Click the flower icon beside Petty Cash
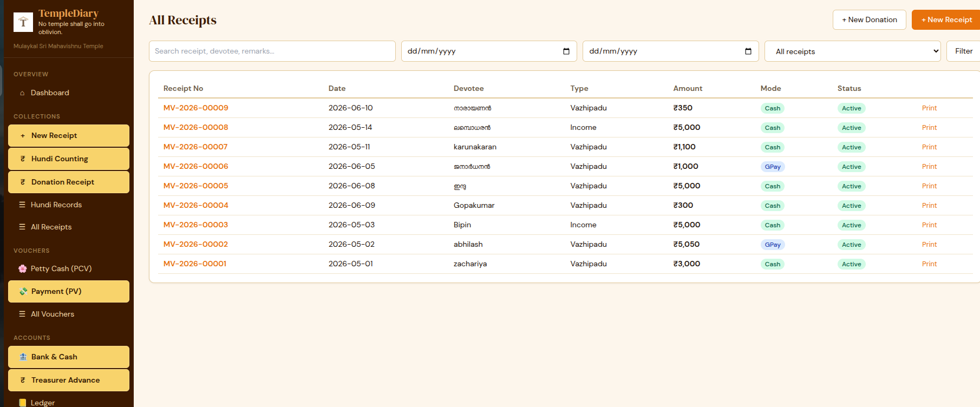The image size is (980, 407). point(23,268)
